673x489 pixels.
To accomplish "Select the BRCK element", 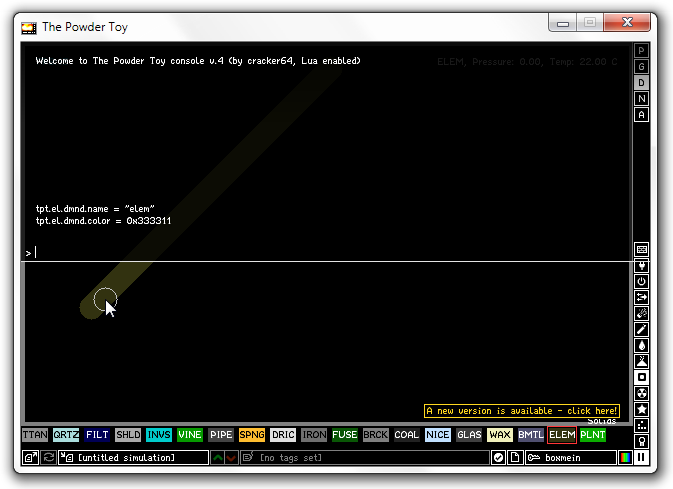I will coord(376,435).
